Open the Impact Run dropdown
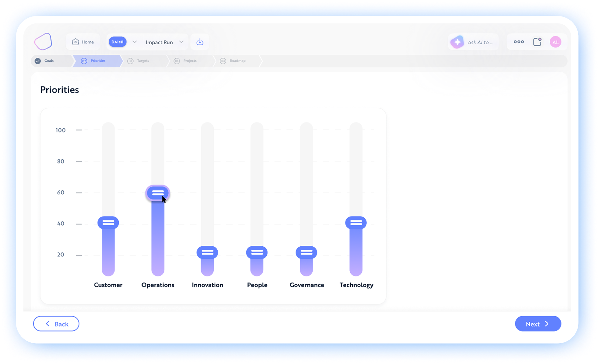This screenshot has width=599, height=364. (164, 42)
